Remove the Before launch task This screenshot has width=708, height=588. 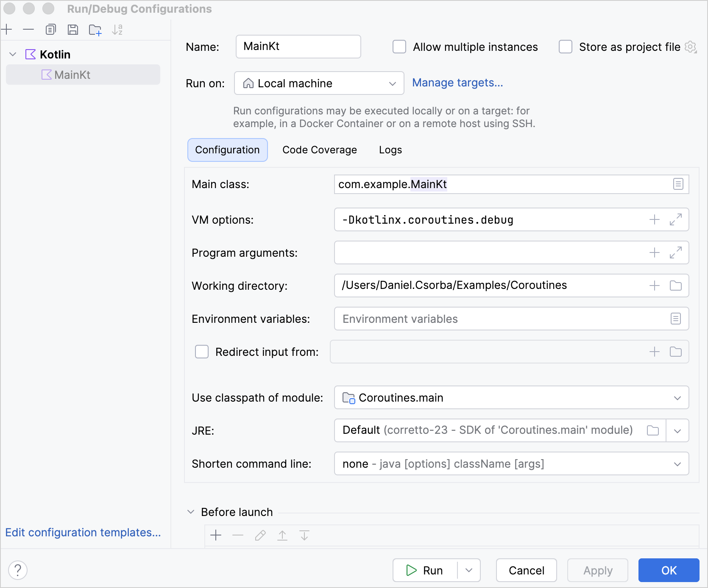(x=238, y=535)
